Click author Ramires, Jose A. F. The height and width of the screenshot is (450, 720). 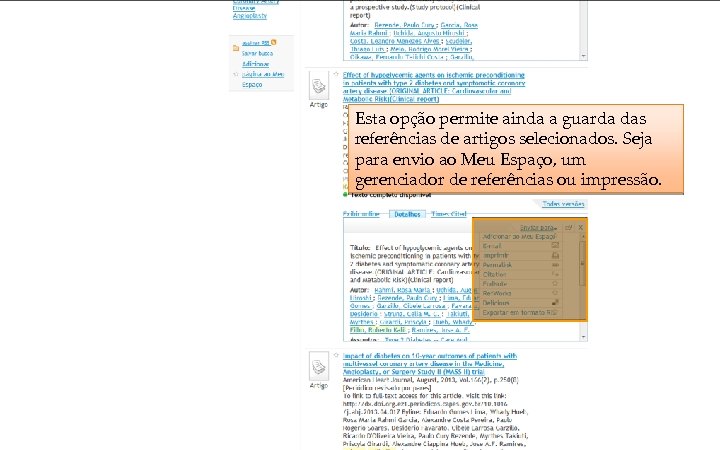[x=440, y=330]
